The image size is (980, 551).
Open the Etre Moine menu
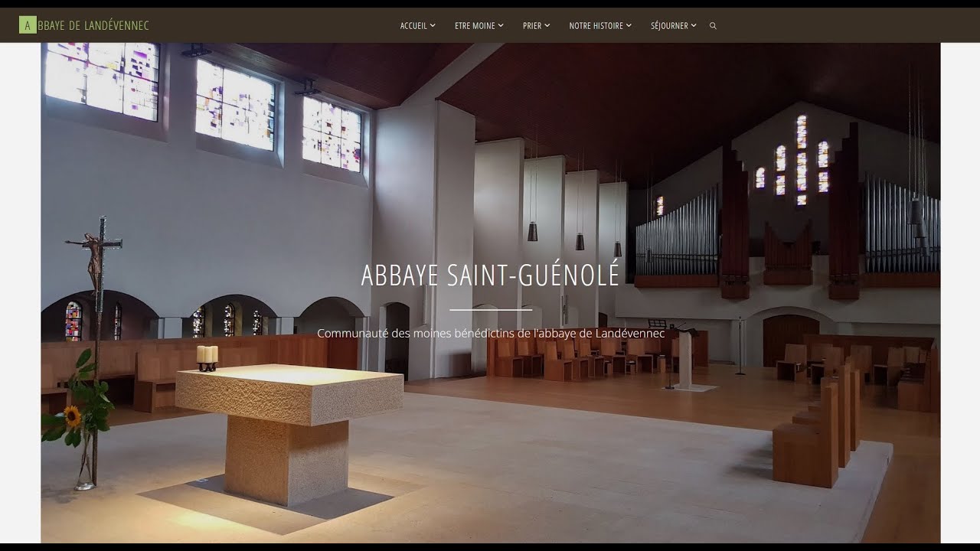pyautogui.click(x=479, y=26)
